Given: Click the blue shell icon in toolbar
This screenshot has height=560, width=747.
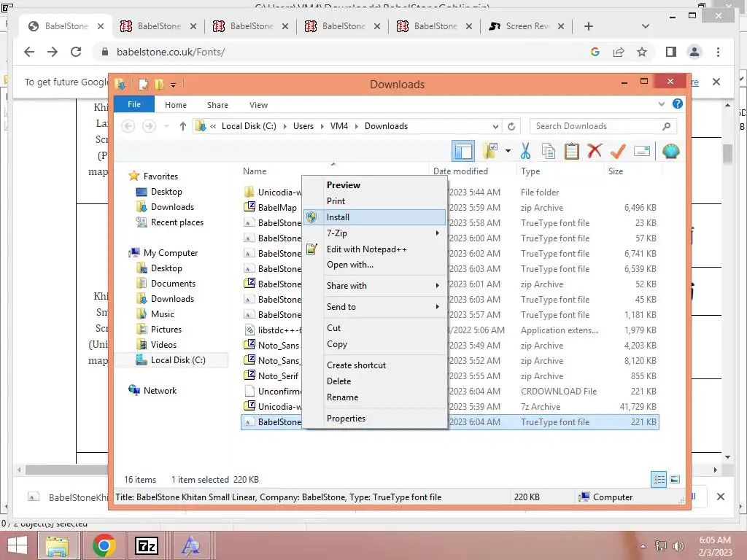Looking at the screenshot, I should [671, 152].
